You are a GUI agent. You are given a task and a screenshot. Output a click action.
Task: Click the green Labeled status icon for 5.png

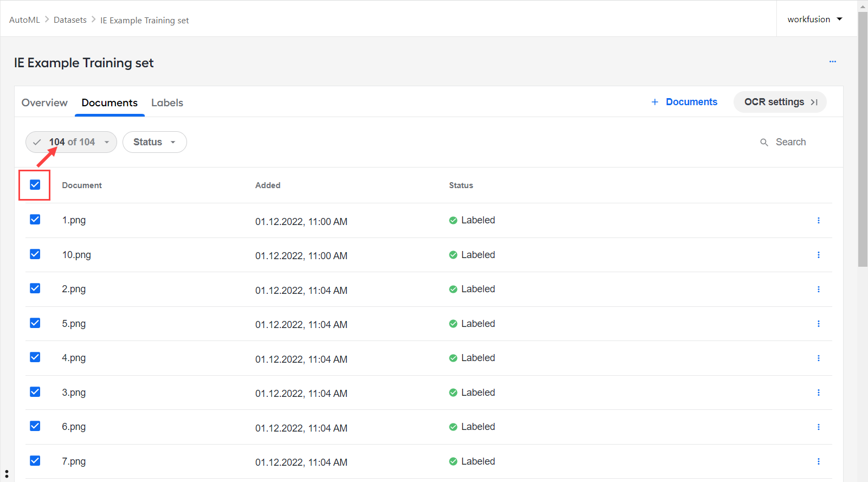(x=453, y=324)
